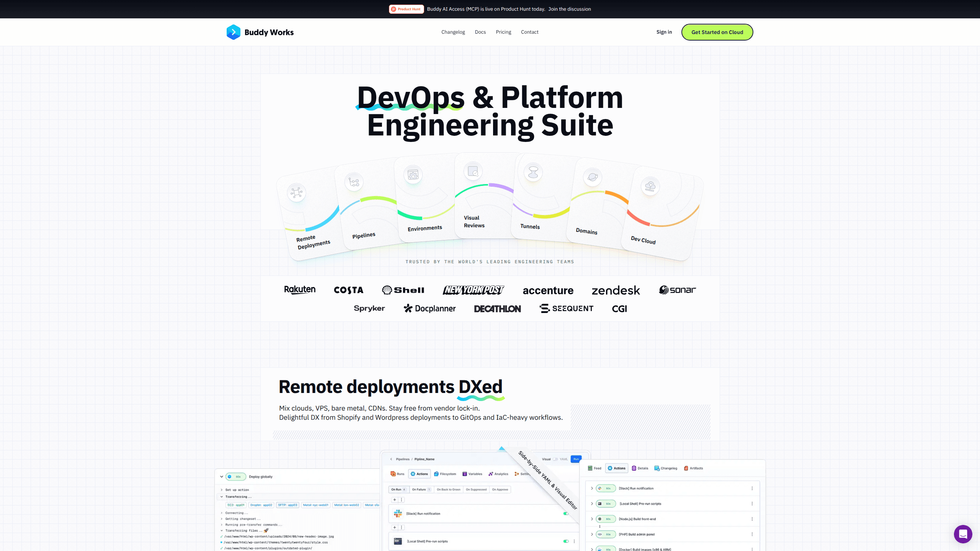
Task: Open three-dot menu for Node.js Build front-end
Action: point(752,519)
